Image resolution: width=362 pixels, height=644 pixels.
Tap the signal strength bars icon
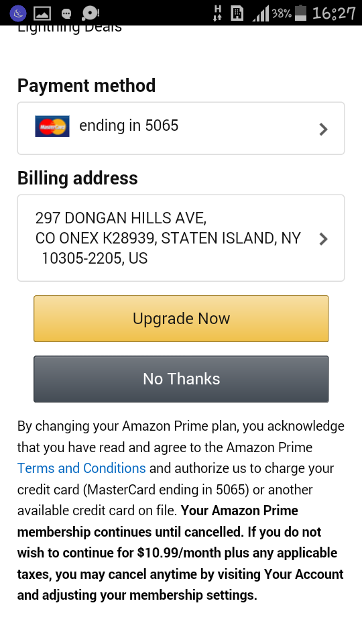[x=260, y=13]
